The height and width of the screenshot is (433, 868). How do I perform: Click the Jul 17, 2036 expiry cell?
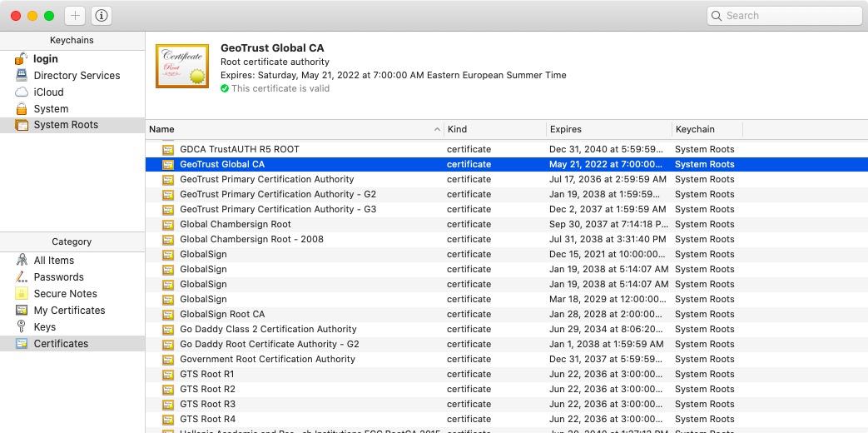608,179
